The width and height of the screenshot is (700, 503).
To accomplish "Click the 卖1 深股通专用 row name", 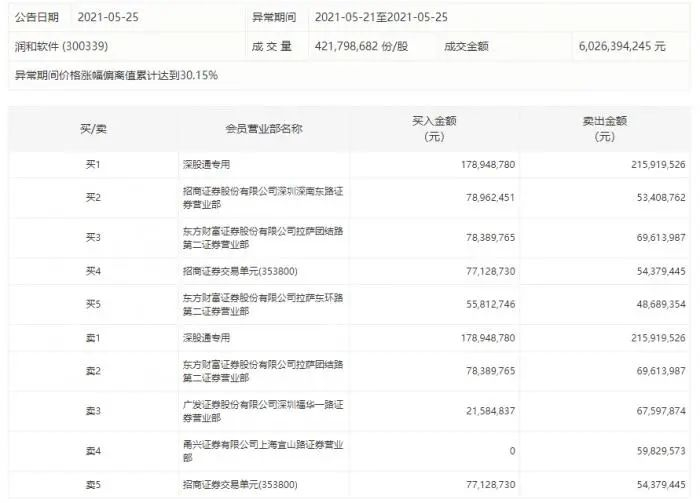I will click(206, 338).
